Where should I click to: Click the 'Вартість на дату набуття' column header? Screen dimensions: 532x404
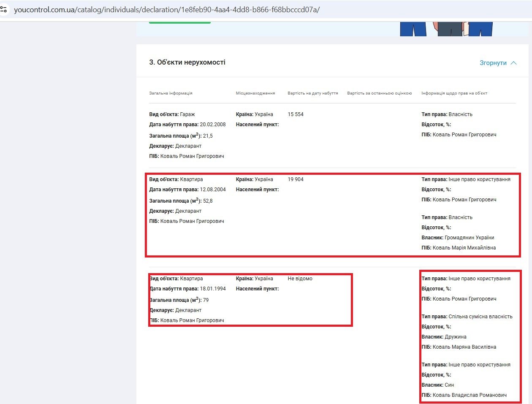click(x=313, y=93)
